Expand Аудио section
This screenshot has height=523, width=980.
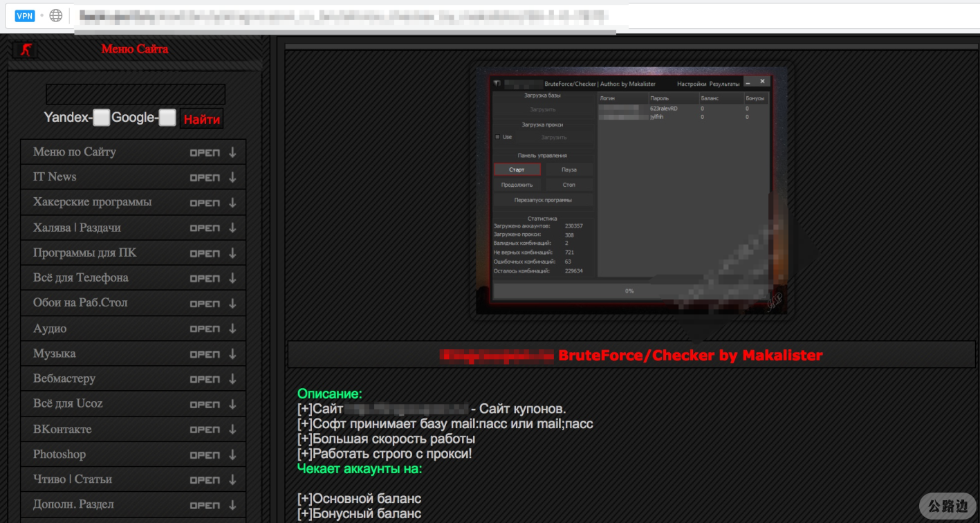point(133,329)
